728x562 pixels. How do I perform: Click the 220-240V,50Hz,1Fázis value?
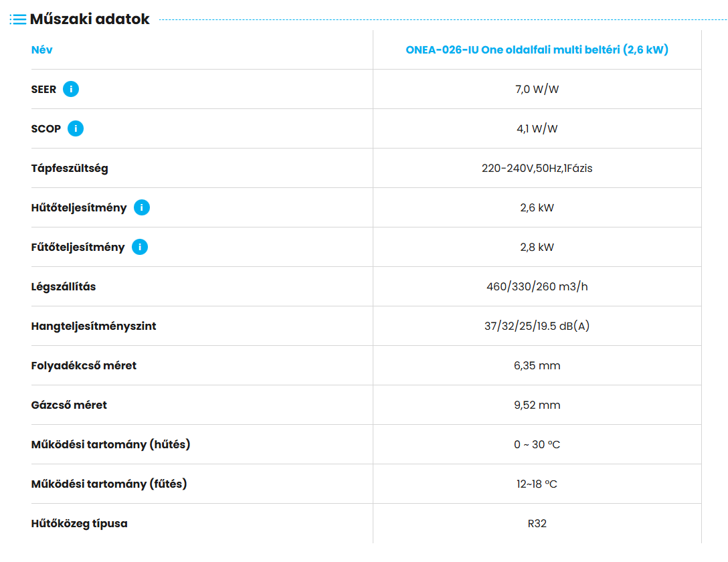[x=537, y=168]
